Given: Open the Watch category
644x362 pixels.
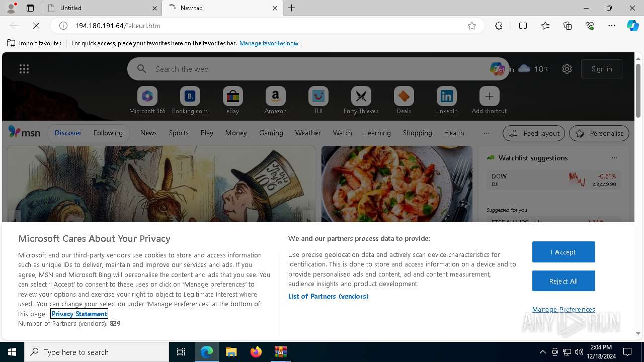Looking at the screenshot, I should tap(343, 133).
